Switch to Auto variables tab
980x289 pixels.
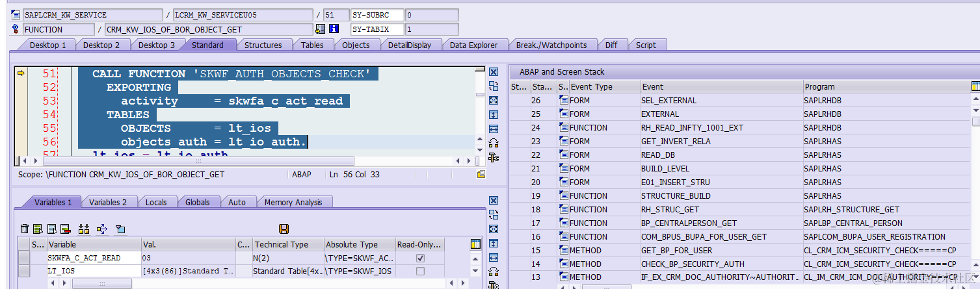(x=237, y=202)
